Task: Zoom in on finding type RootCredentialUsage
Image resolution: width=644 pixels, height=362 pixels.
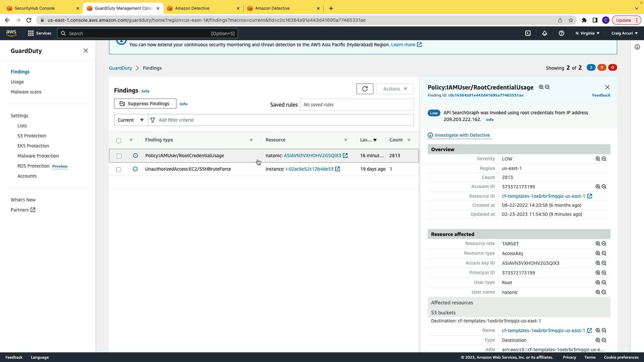Action: coord(541,87)
